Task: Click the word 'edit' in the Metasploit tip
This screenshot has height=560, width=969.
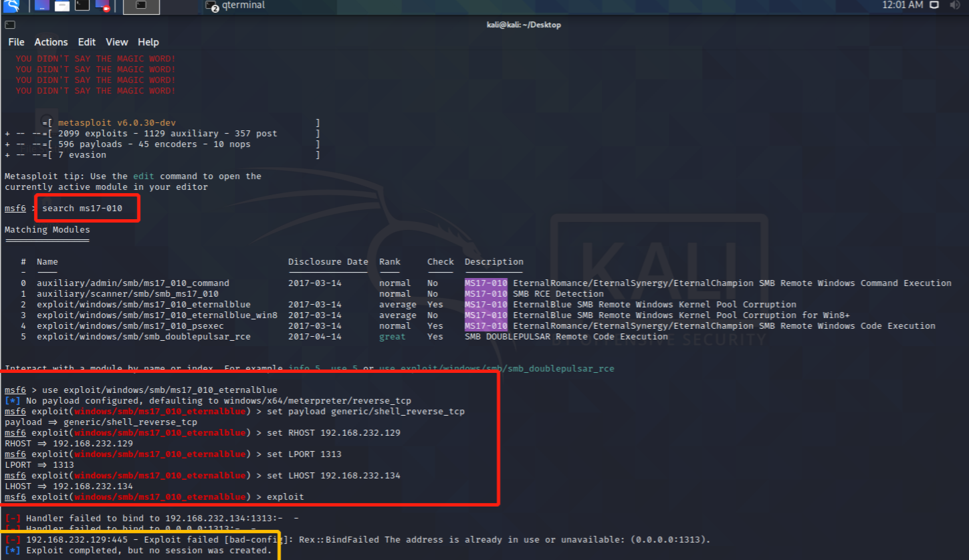Action: point(144,176)
